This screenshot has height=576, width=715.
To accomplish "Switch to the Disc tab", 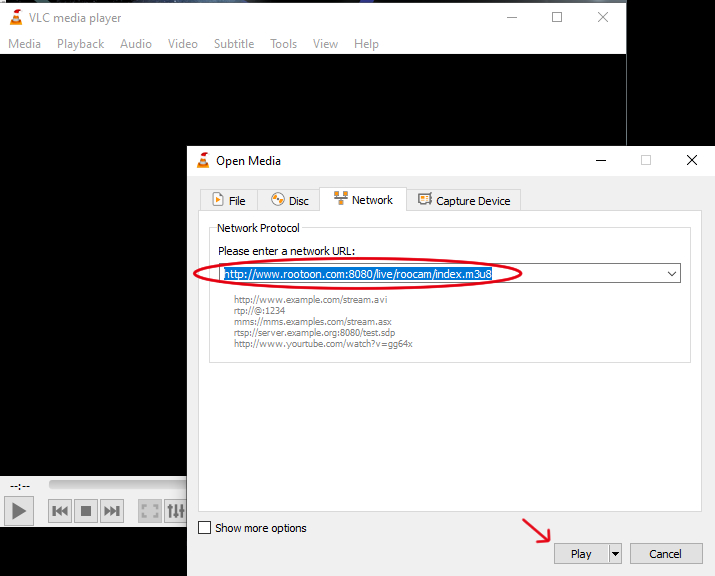I will pyautogui.click(x=289, y=201).
